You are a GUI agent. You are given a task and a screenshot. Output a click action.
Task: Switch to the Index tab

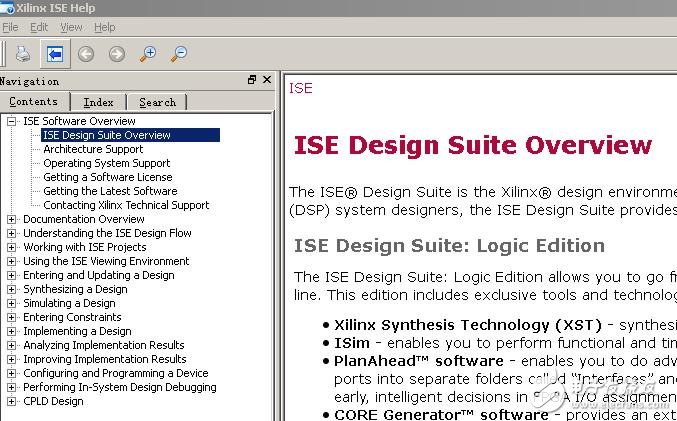(x=98, y=102)
